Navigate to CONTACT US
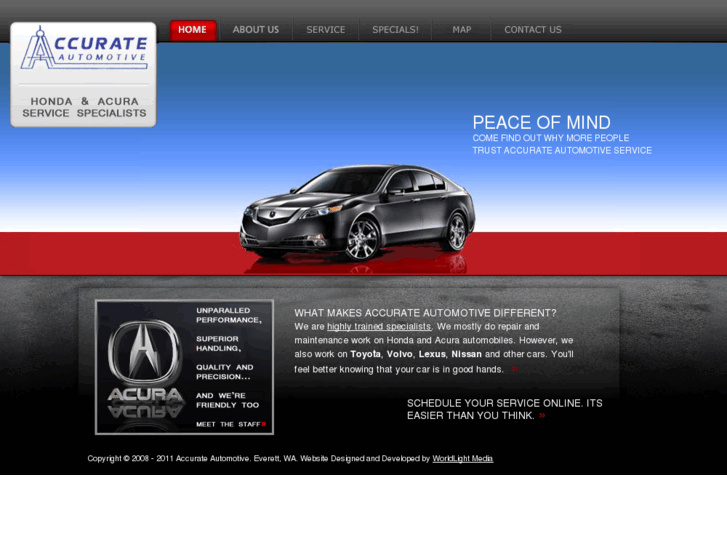This screenshot has width=727, height=545. coord(533,30)
